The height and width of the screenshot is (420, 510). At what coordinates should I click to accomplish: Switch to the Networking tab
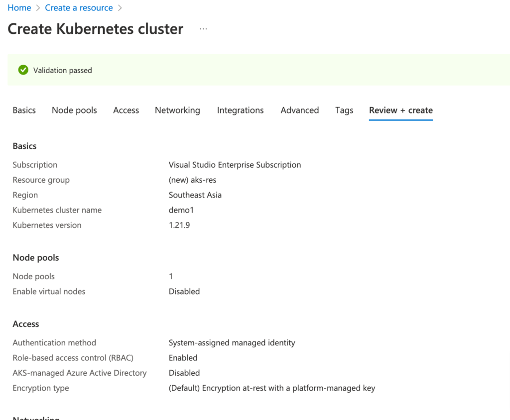[177, 110]
